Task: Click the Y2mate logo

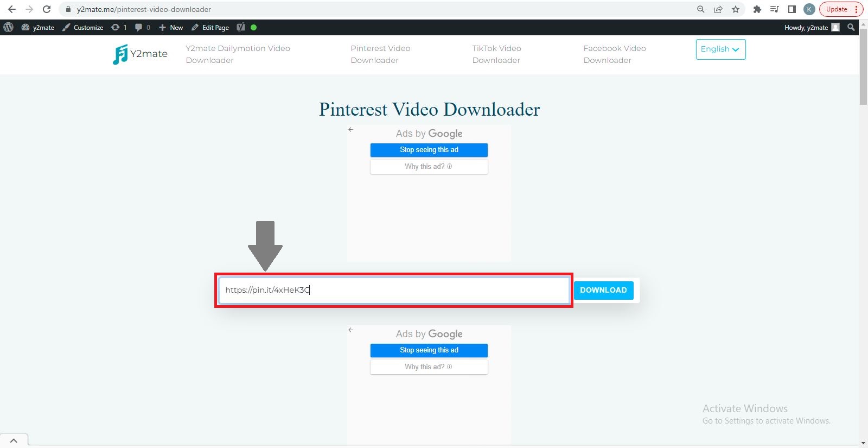Action: [x=140, y=54]
